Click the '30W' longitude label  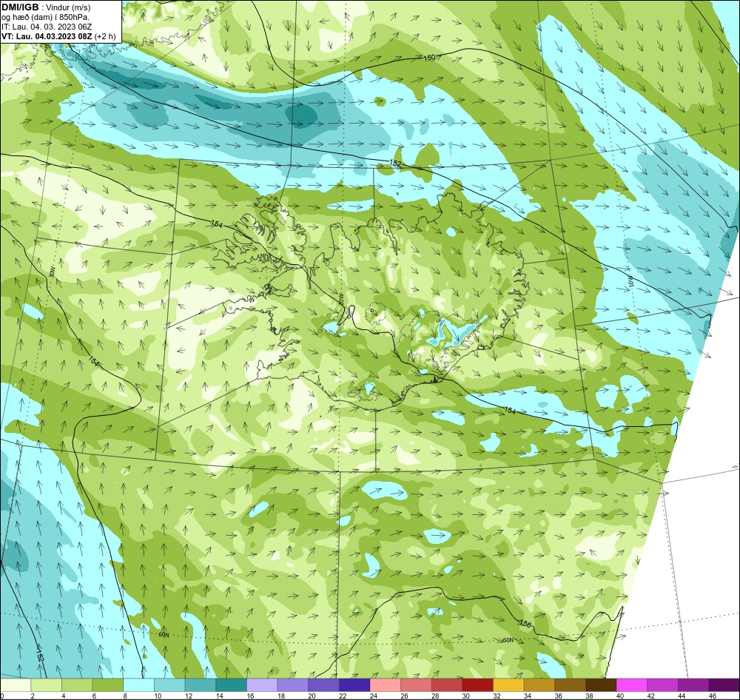(x=52, y=272)
